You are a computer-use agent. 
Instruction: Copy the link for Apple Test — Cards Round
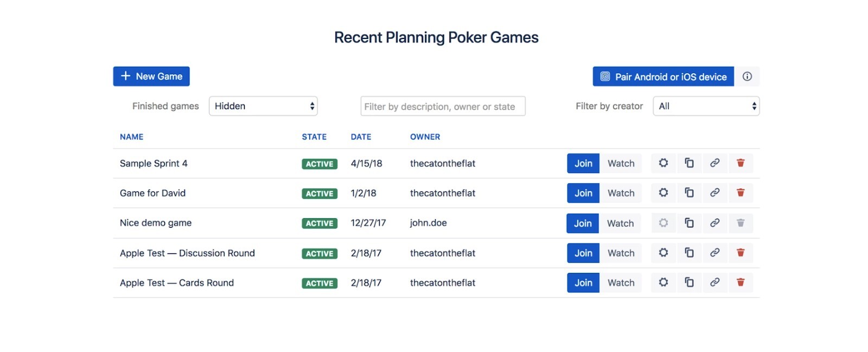[715, 283]
